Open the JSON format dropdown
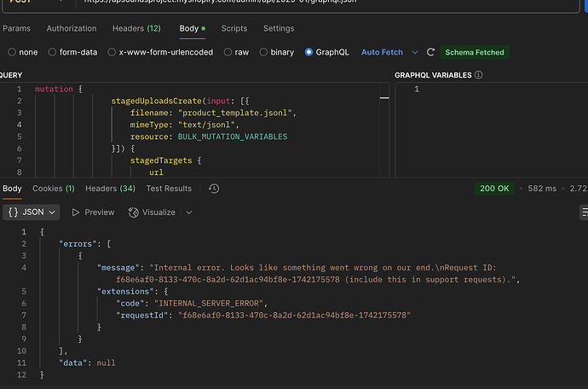This screenshot has width=588, height=389. pos(31,212)
